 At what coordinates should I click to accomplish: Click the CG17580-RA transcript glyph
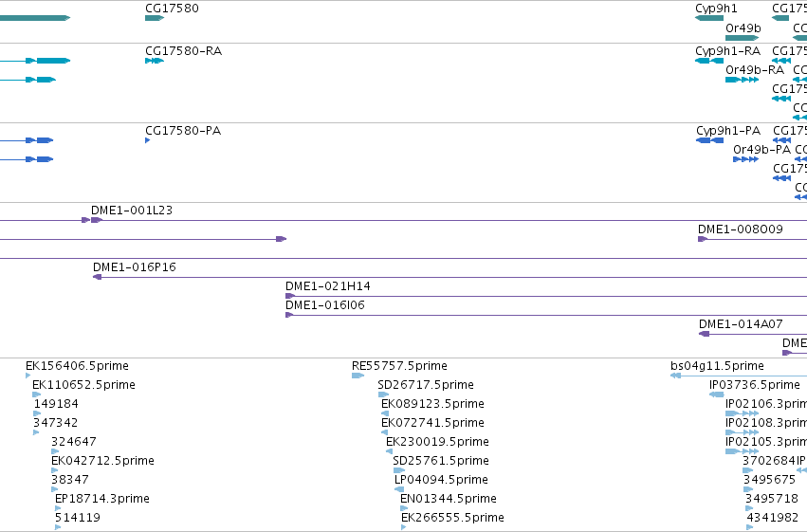[x=155, y=61]
